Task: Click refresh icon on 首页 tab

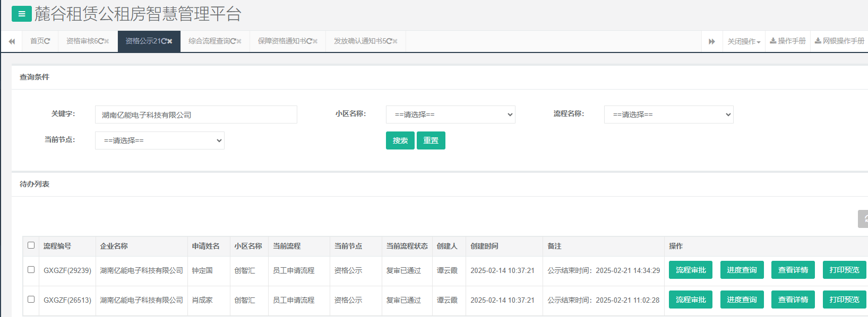Action: [47, 41]
